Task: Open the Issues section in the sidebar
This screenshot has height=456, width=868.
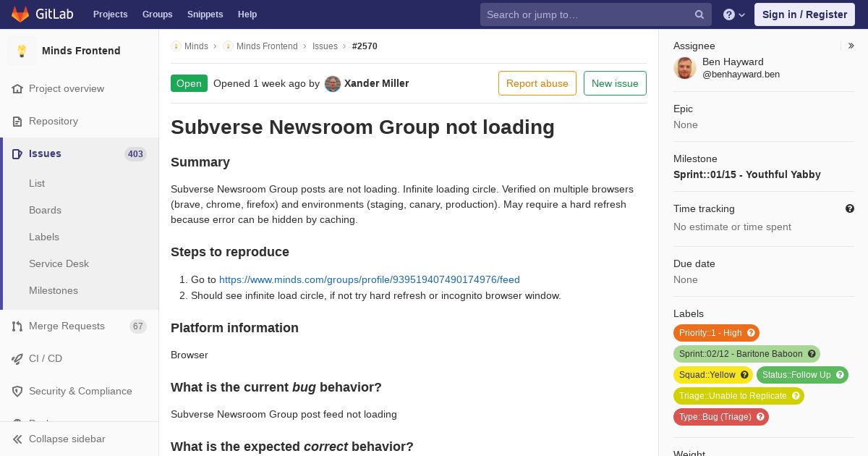Action: pyautogui.click(x=45, y=154)
